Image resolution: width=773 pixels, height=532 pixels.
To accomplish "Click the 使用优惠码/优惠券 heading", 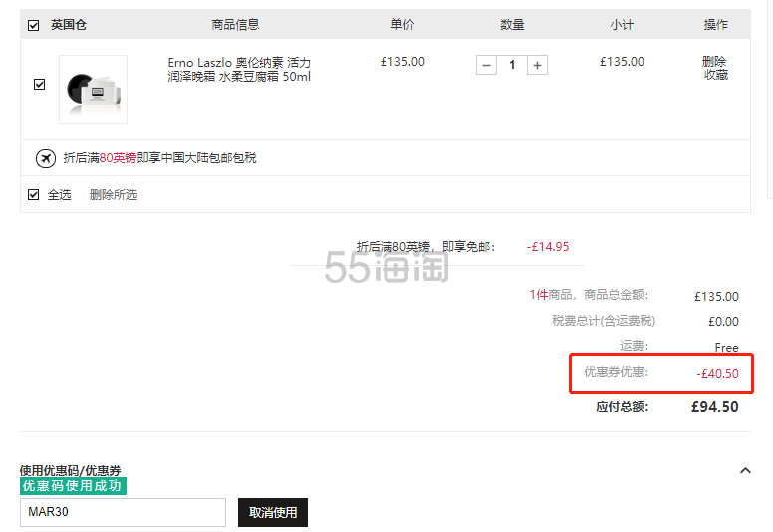I will [x=70, y=470].
